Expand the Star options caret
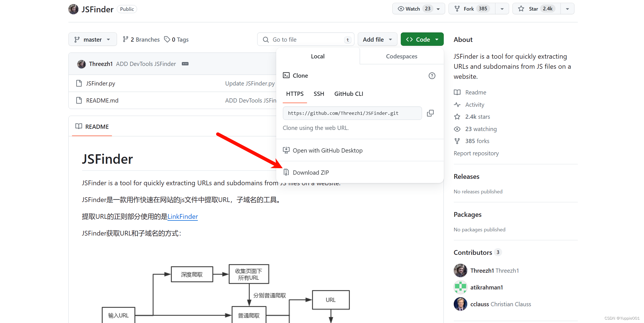The image size is (644, 323). [x=567, y=8]
